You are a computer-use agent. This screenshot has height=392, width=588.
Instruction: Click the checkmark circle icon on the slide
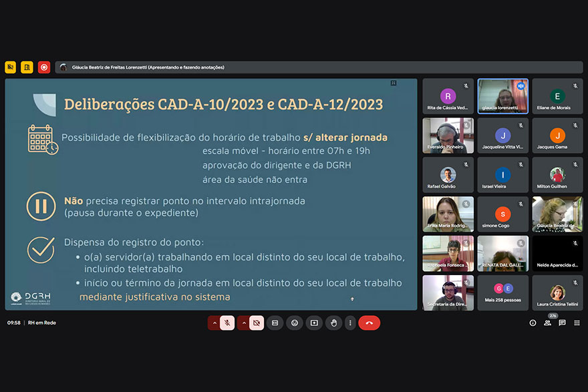(41, 250)
